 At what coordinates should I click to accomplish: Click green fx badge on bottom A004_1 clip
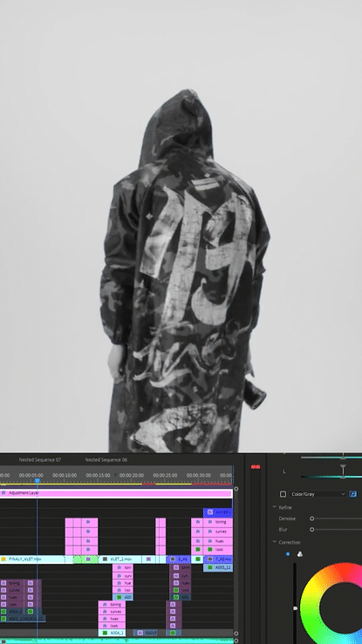click(105, 633)
